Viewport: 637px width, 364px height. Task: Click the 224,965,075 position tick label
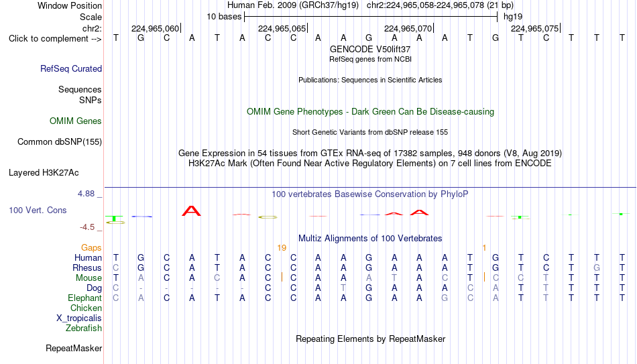pos(534,28)
